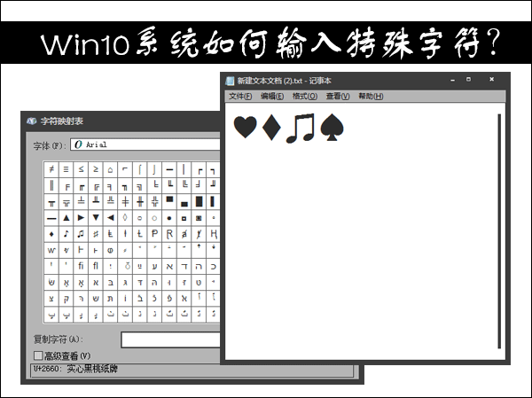Select the up-pointing triangle ▲ character
532x398 pixels.
pos(66,218)
